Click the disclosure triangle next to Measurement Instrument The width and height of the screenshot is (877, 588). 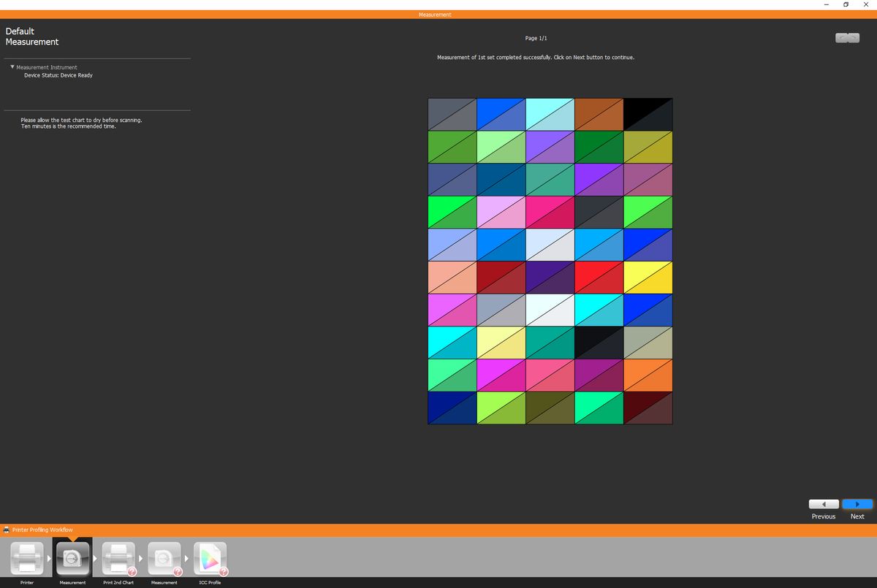click(x=12, y=66)
